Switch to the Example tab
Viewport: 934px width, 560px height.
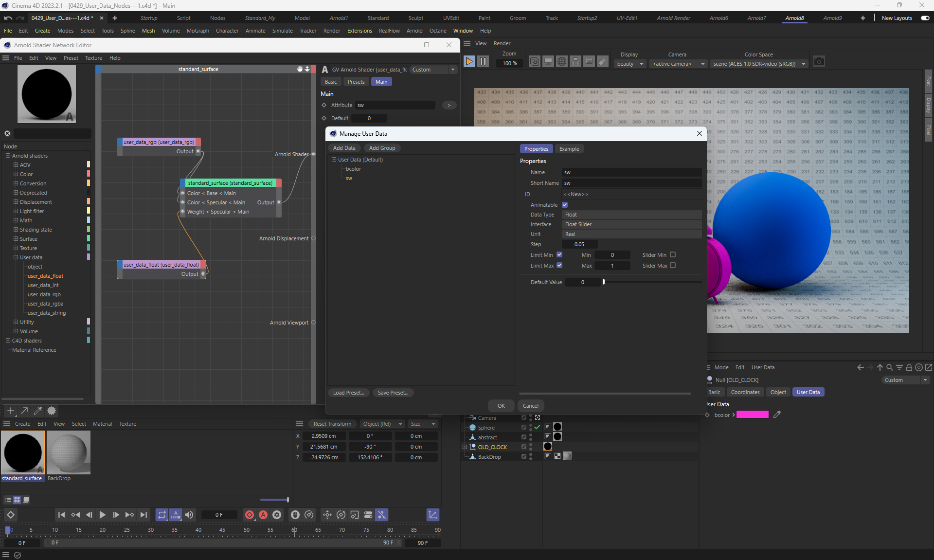coord(569,149)
